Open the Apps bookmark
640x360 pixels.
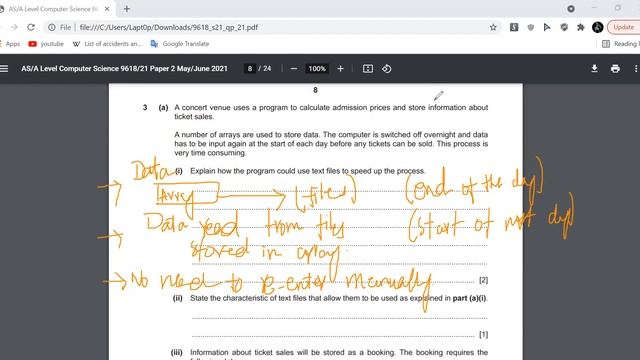[10, 44]
